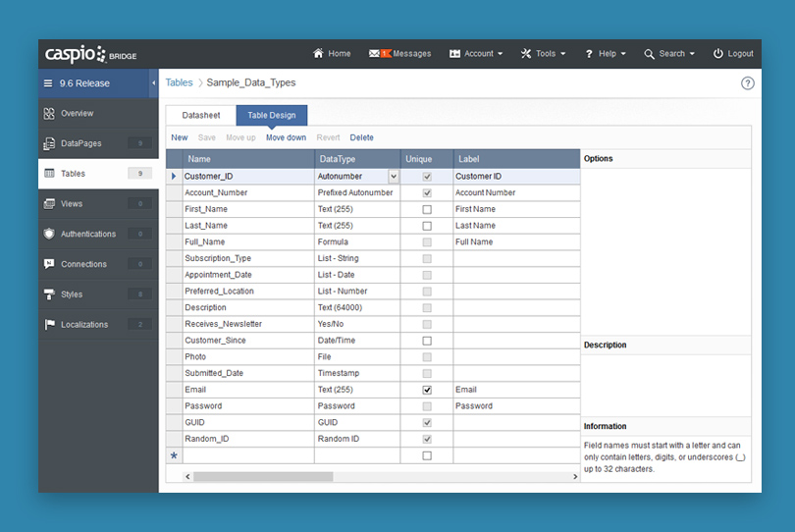Select the Subscription_Type field name cell

pos(248,259)
